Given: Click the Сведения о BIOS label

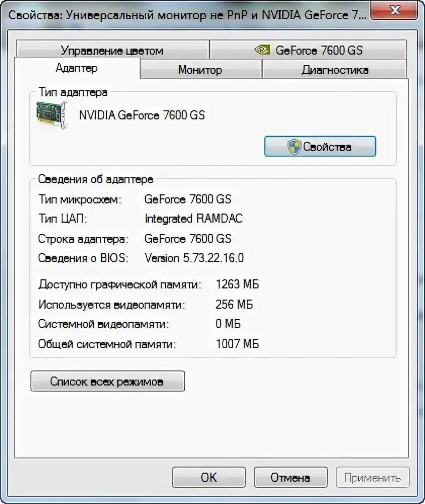Looking at the screenshot, I should 83,258.
